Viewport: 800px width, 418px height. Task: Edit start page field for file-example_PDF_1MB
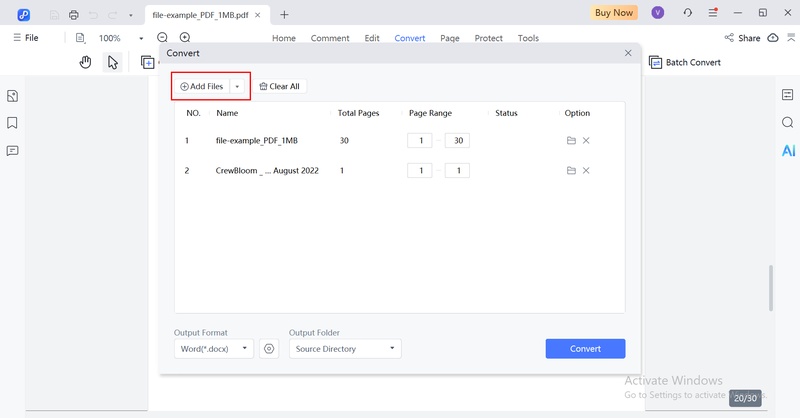pos(420,140)
